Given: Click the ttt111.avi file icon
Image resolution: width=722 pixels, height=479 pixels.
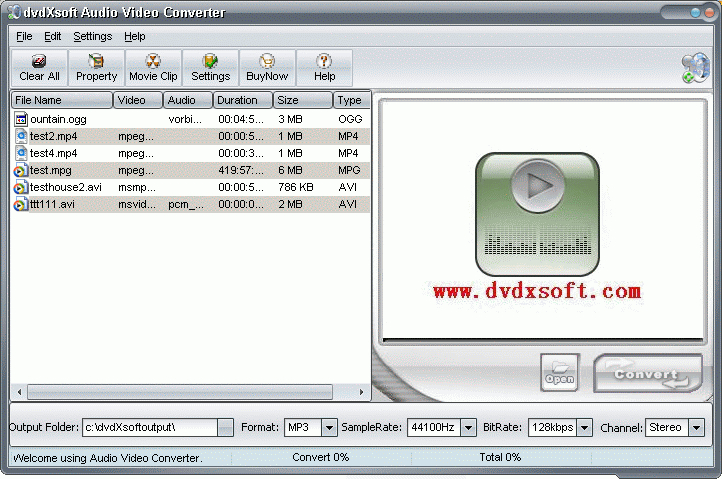Looking at the screenshot, I should coord(21,204).
